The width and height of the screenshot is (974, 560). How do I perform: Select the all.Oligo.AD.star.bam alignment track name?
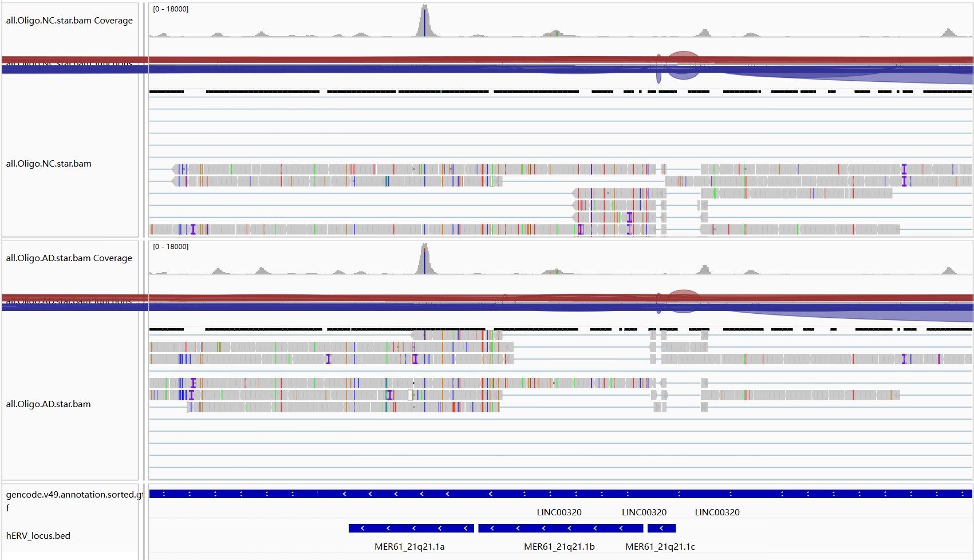pos(48,404)
